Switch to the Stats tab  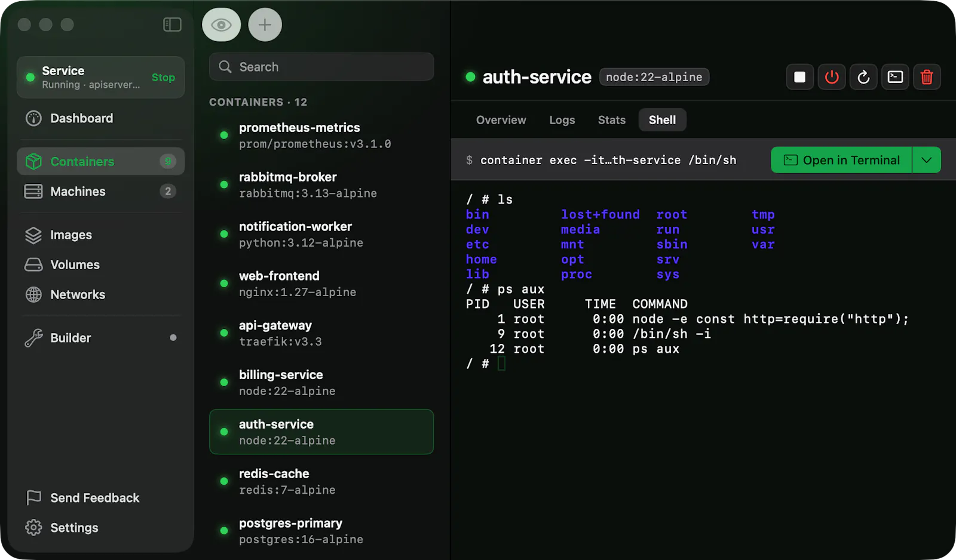point(612,120)
